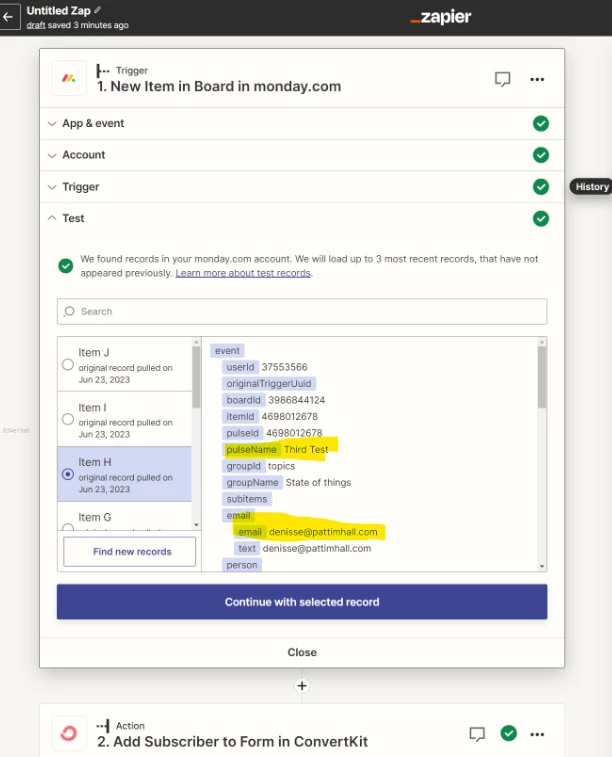Open comments on the Trigger step
Viewport: 612px width, 757px height.
click(502, 79)
